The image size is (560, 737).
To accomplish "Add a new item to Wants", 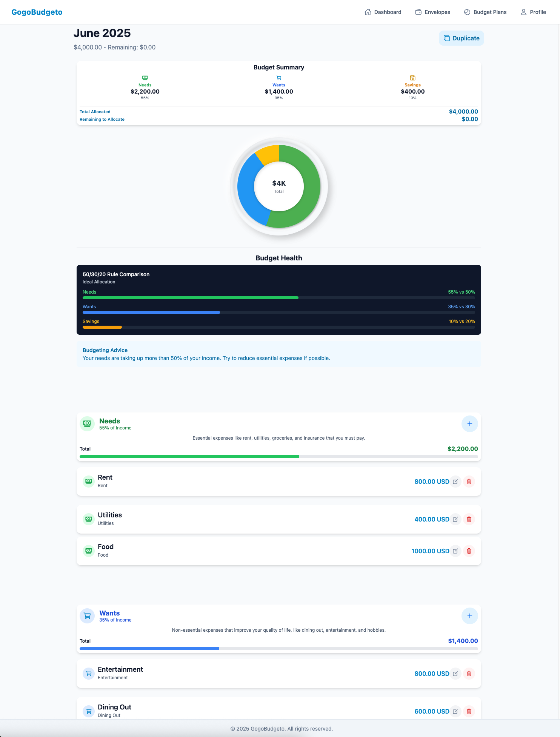I will click(x=469, y=616).
